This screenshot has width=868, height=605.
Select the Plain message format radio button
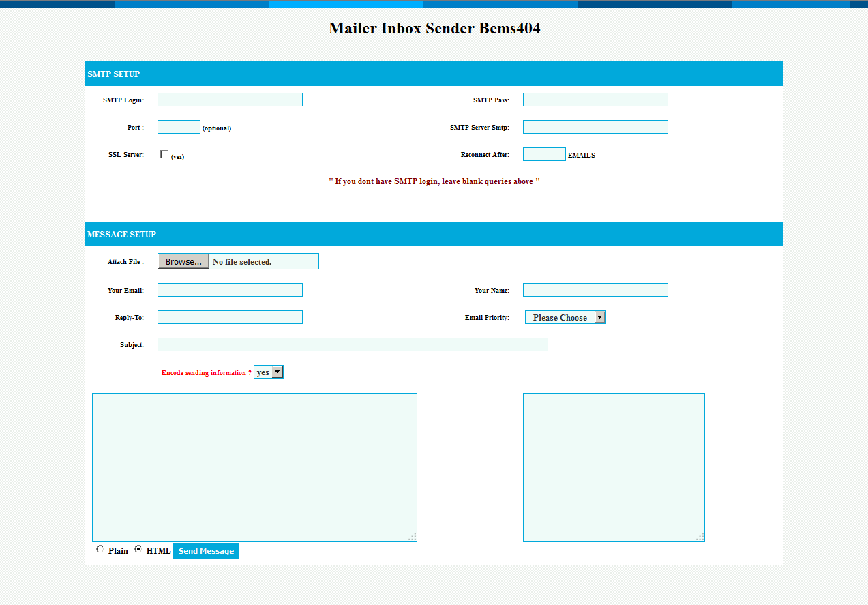tap(100, 549)
